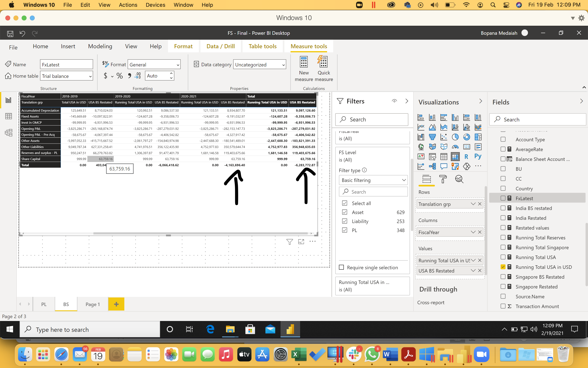Open the Model view icon
The image size is (588, 368).
9,133
